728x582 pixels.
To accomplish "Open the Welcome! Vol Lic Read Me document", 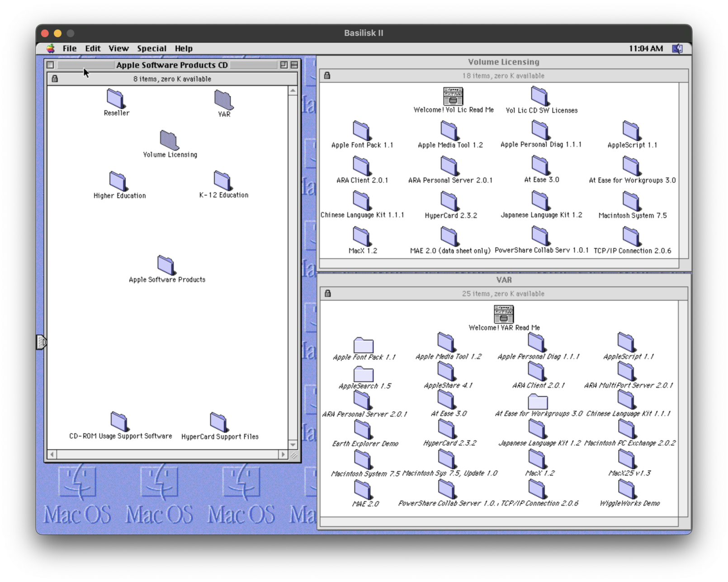I will [453, 96].
